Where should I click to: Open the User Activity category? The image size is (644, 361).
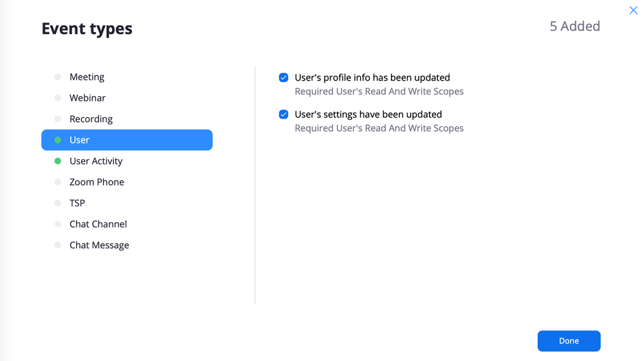(96, 161)
